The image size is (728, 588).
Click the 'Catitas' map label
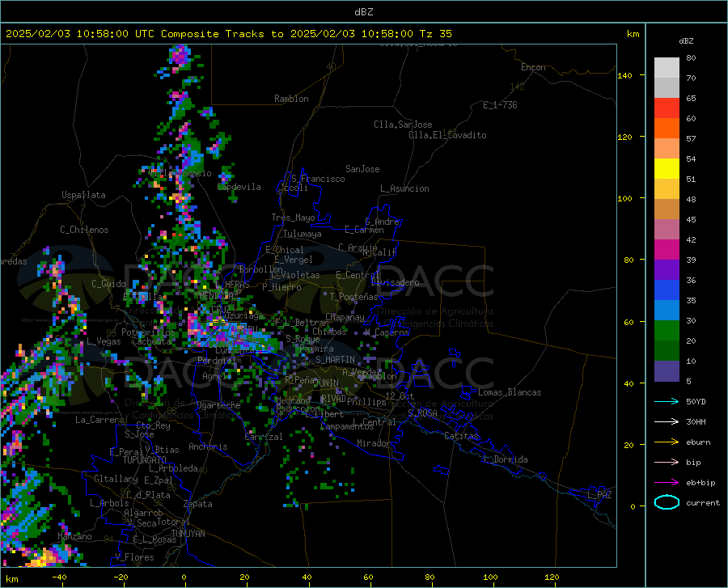tap(461, 436)
